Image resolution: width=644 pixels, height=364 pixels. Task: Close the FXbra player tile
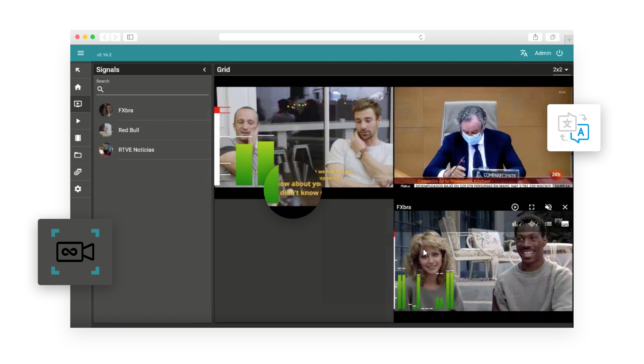(x=565, y=207)
